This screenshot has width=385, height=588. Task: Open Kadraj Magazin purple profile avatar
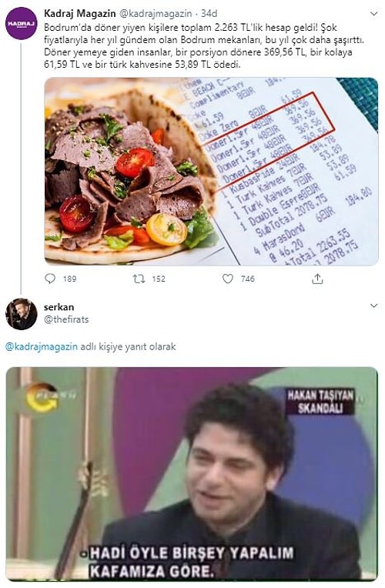[22, 23]
